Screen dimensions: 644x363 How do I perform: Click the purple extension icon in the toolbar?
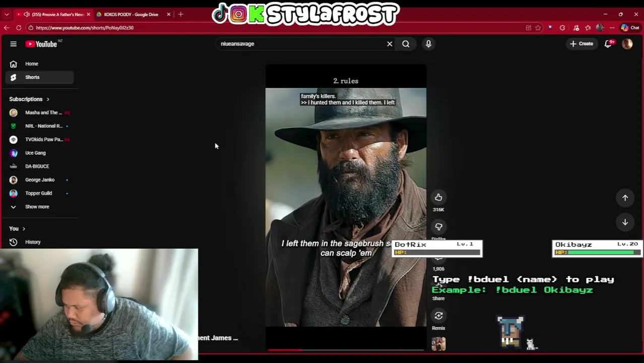pos(550,28)
